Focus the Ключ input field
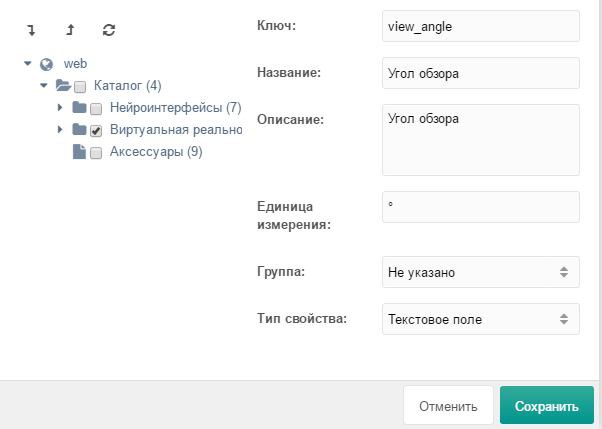Image resolution: width=602 pixels, height=429 pixels. (x=480, y=26)
